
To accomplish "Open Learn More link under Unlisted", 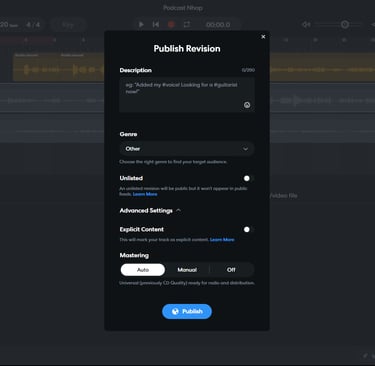I will tap(145, 194).
